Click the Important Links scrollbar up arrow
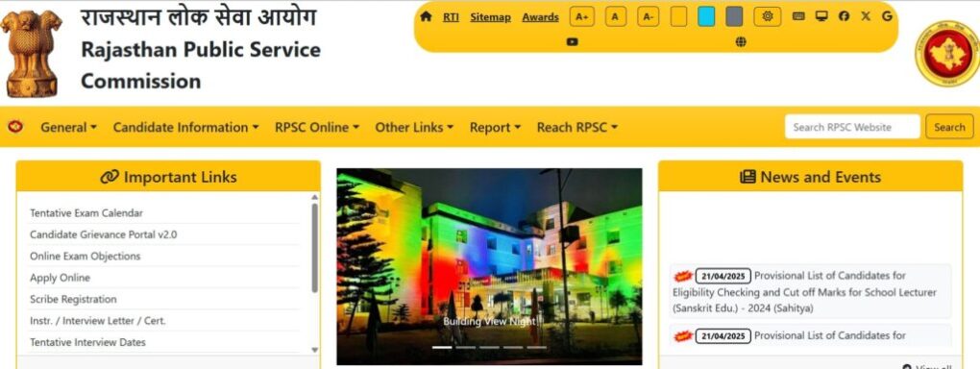The image size is (980, 369). coord(314,197)
